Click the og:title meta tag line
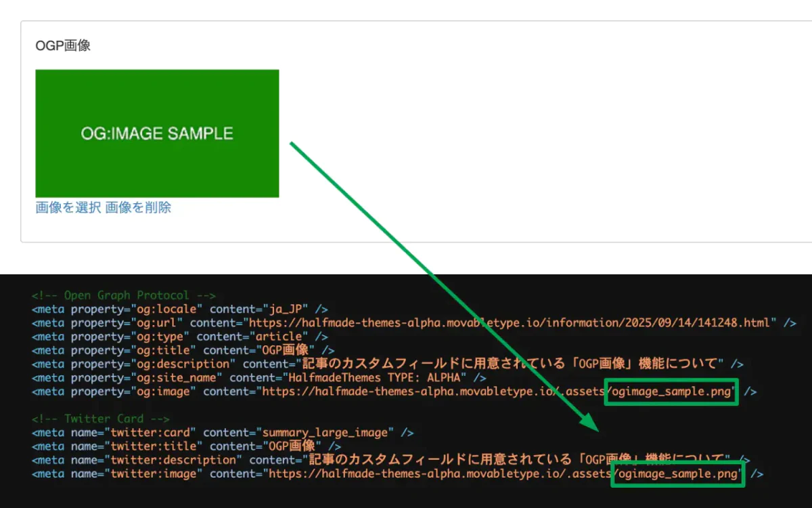Image resolution: width=812 pixels, height=508 pixels. 183,350
